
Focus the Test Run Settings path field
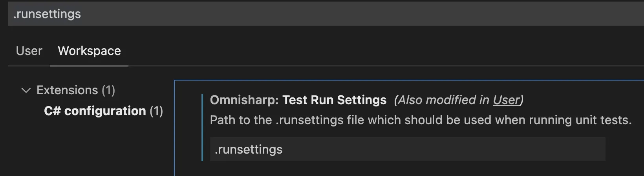click(x=407, y=149)
